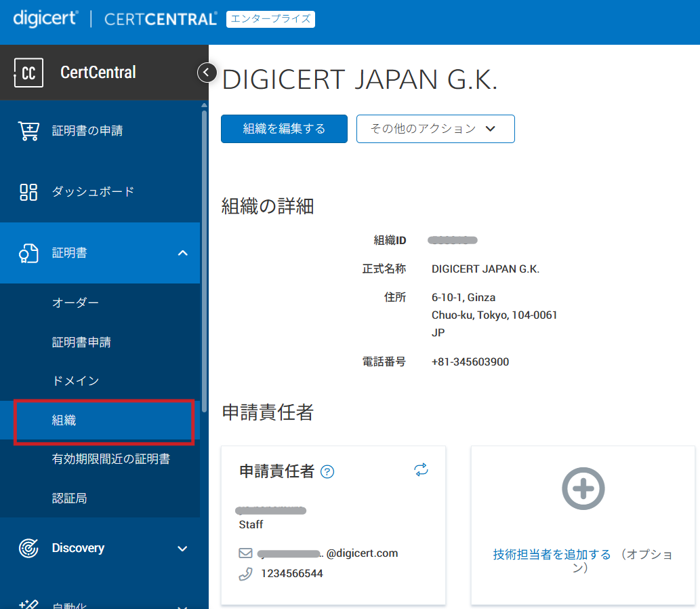Click the エンタープライズ badge in header
Screen dimensions: 700x609
[x=270, y=19]
